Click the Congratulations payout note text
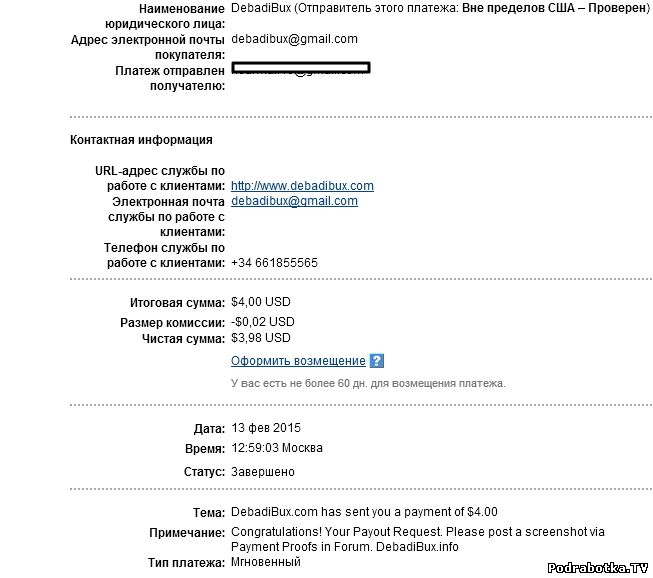Screen dimensions: 653x578 point(417,532)
